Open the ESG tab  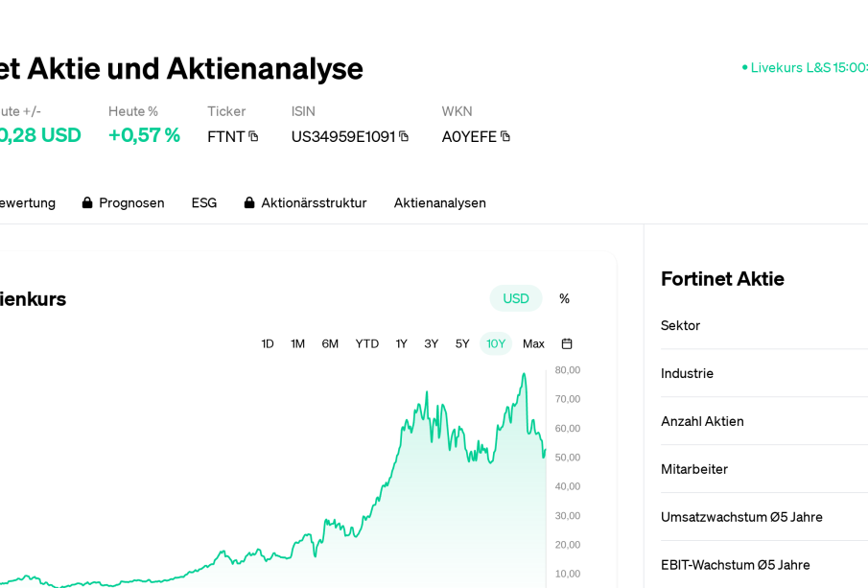[x=203, y=202]
